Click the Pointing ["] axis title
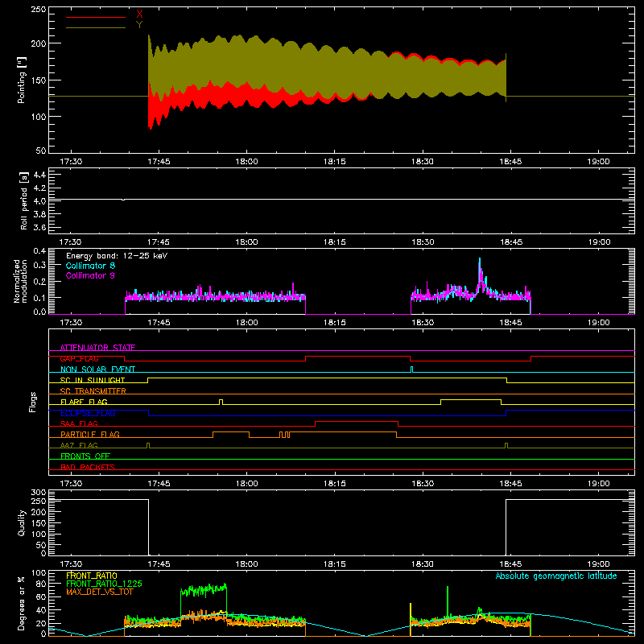The height and width of the screenshot is (644, 644). tap(22, 80)
